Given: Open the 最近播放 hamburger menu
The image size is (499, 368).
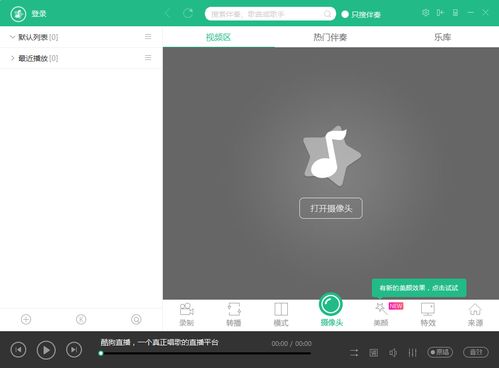Looking at the screenshot, I should (x=148, y=58).
